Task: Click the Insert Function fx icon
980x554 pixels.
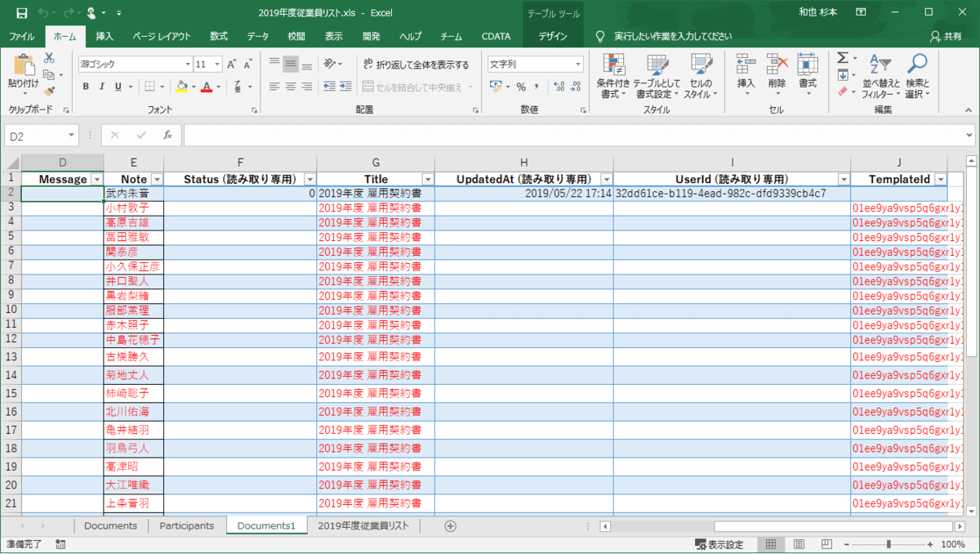Action: tap(167, 135)
